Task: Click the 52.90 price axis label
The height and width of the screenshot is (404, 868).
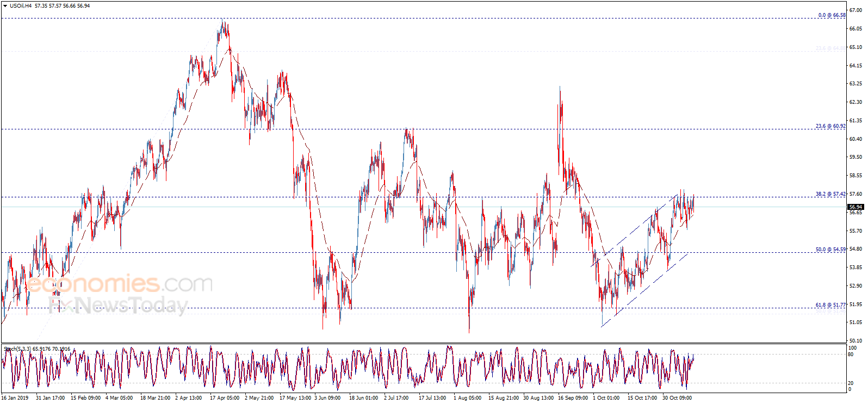Action: 855,286
